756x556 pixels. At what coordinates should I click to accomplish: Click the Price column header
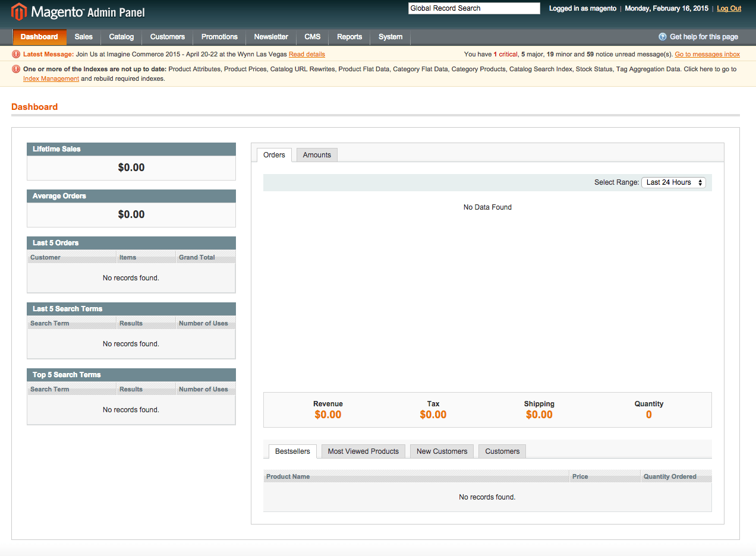pos(605,476)
